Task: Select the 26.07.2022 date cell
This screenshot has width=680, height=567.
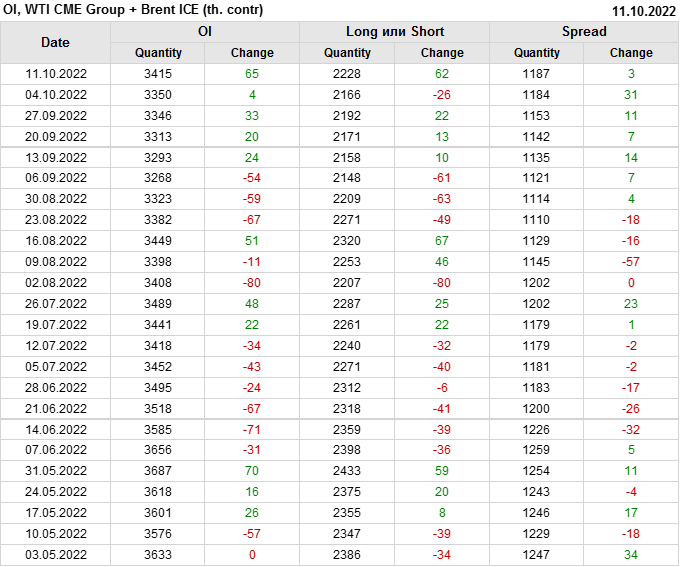Action: (x=56, y=304)
